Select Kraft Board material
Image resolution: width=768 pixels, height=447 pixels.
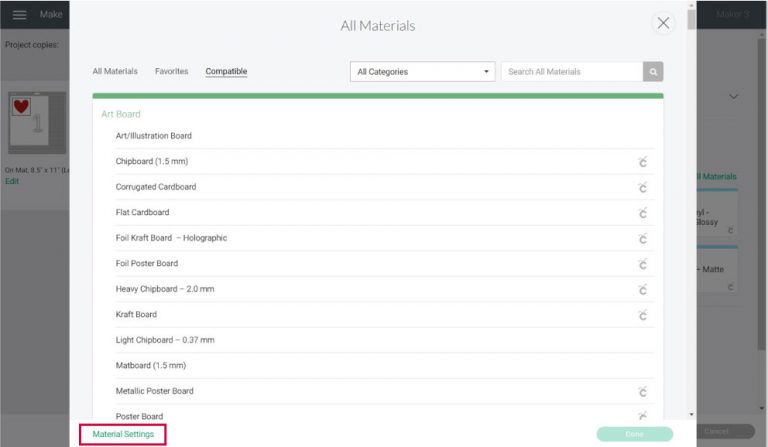click(385, 314)
